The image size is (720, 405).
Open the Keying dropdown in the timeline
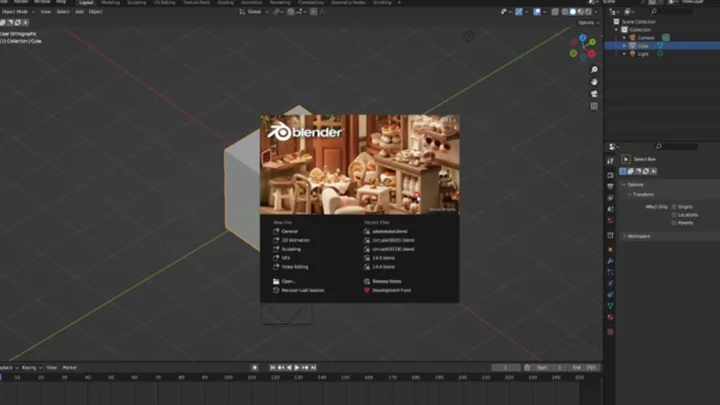pos(32,368)
